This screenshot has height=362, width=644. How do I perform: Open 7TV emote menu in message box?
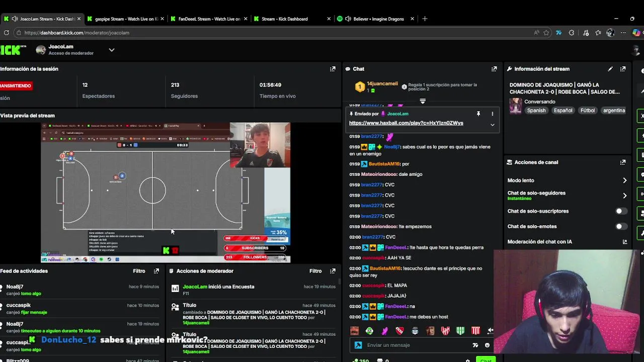tap(475, 345)
